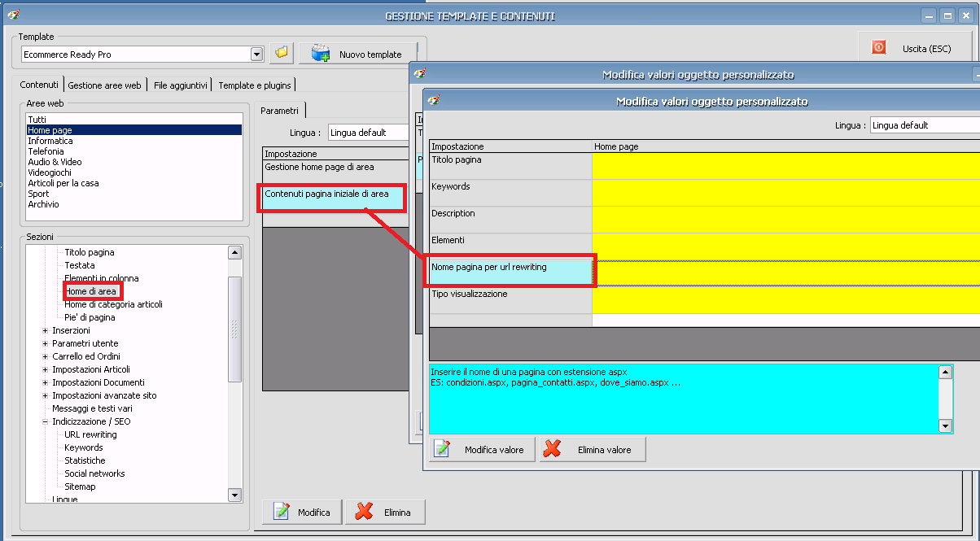This screenshot has height=541, width=980.
Task: Expand the Parametri utente tree node
Action: pos(46,343)
